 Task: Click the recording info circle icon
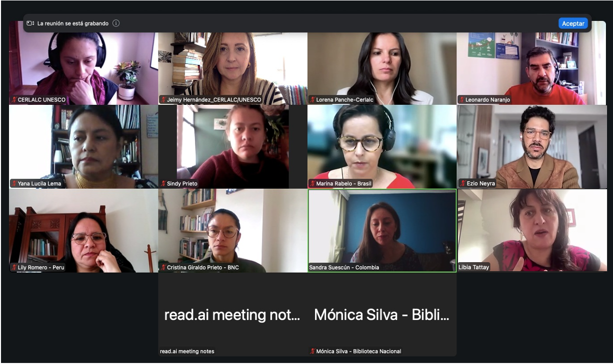[116, 23]
